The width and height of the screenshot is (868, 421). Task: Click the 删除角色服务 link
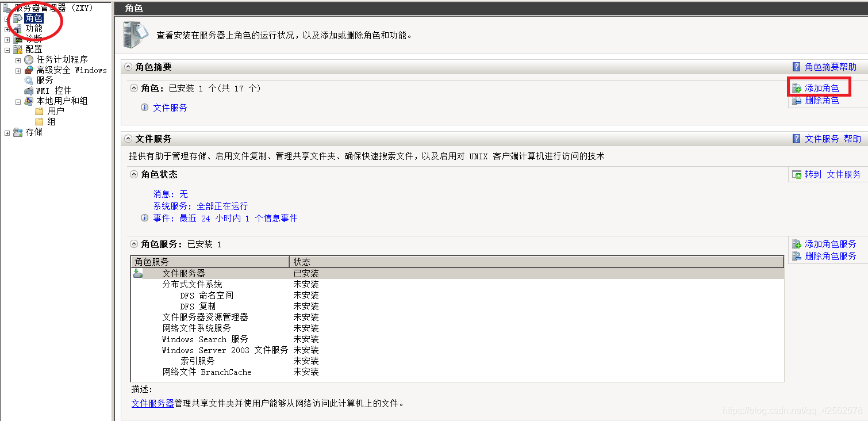pos(831,256)
